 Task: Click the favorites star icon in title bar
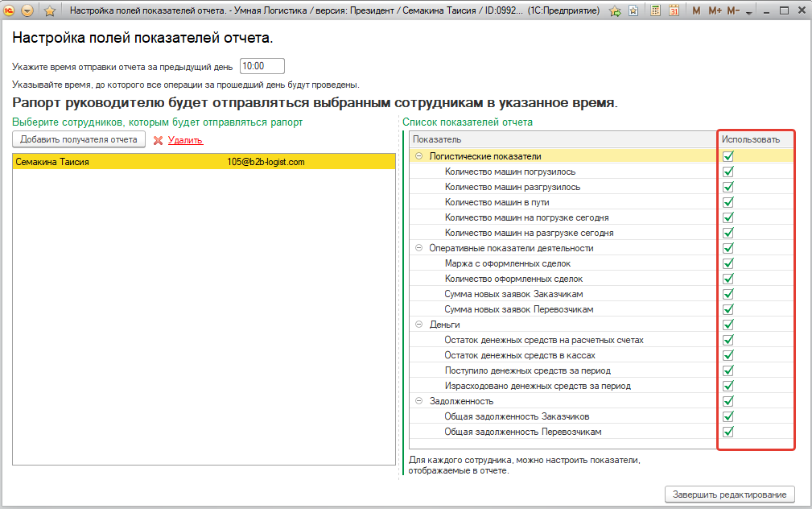(50, 11)
